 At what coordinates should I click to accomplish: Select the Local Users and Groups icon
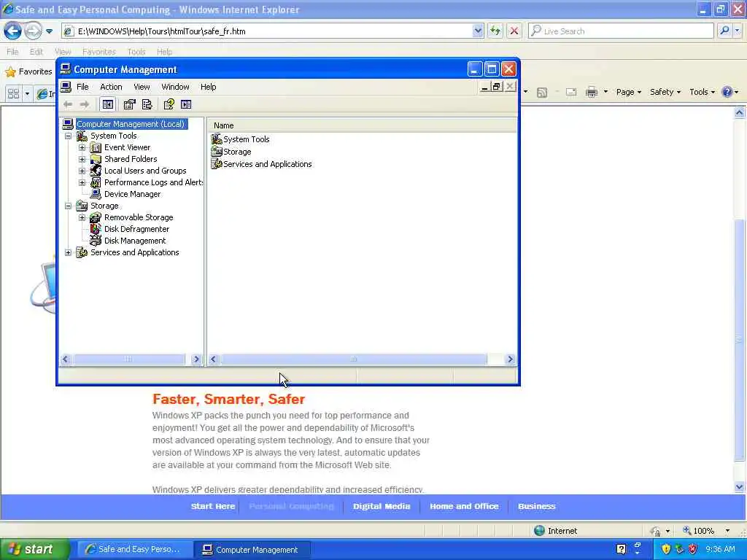click(96, 171)
